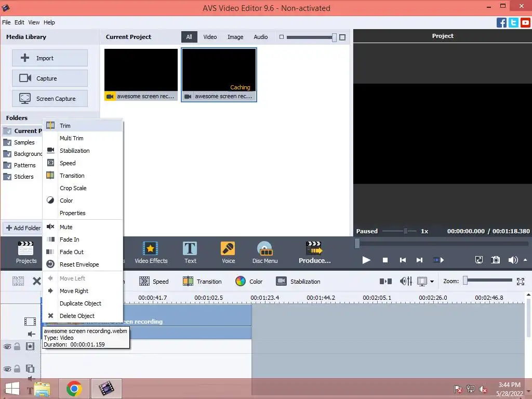
Task: Open the Video Effects panel
Action: click(151, 252)
